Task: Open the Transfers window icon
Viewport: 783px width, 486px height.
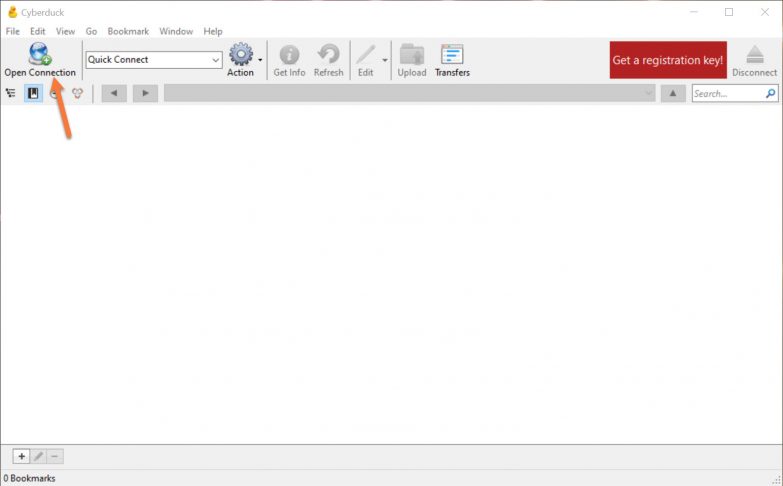Action: [452, 55]
